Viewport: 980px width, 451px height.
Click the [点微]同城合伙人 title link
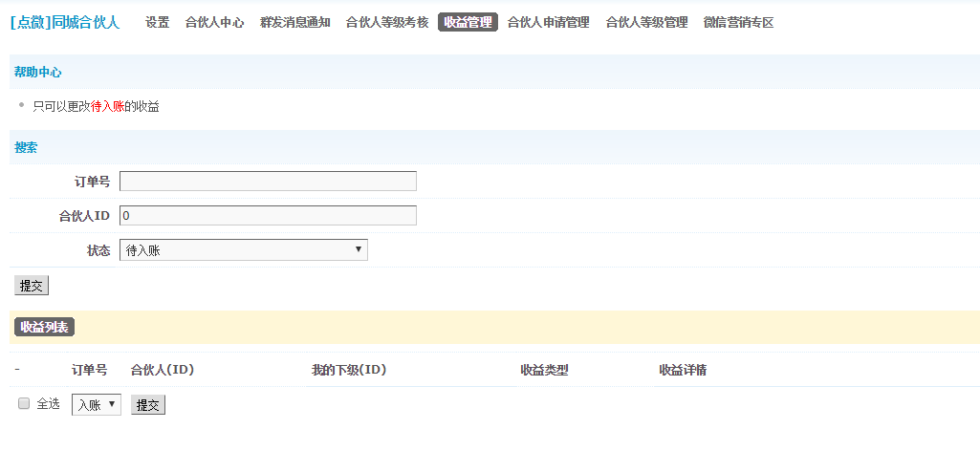pos(65,23)
